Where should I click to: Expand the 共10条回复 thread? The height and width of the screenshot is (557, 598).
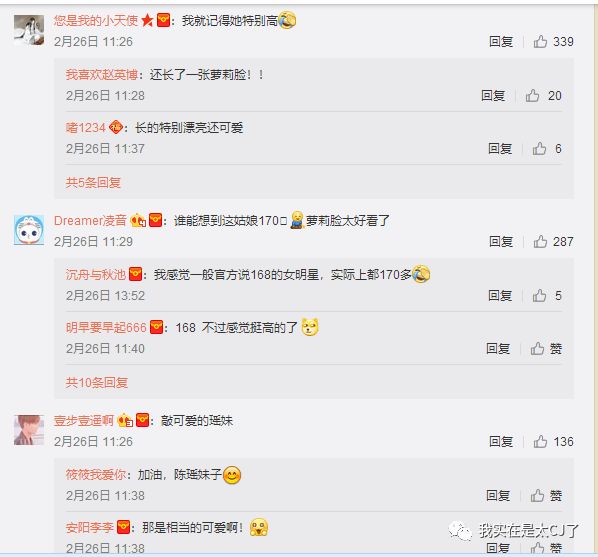point(96,382)
